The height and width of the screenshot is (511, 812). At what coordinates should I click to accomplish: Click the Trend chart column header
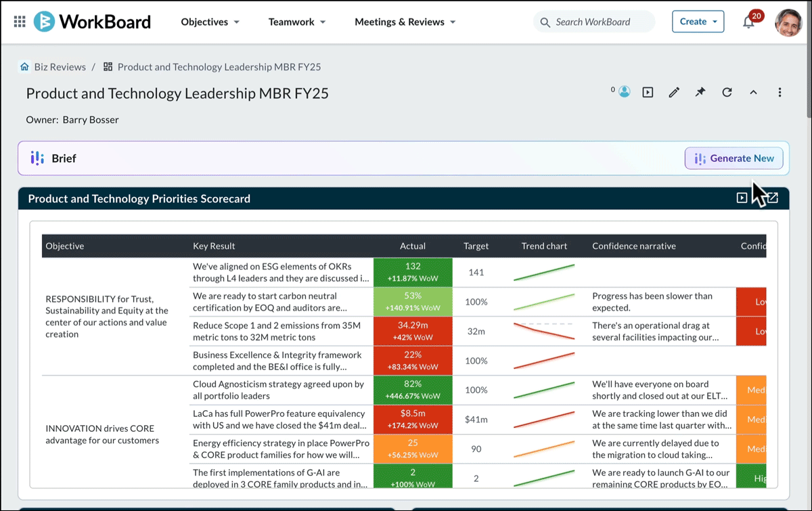point(545,246)
